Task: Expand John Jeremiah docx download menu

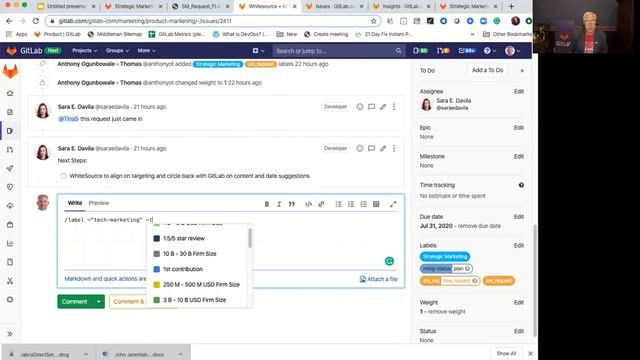Action: [x=180, y=354]
